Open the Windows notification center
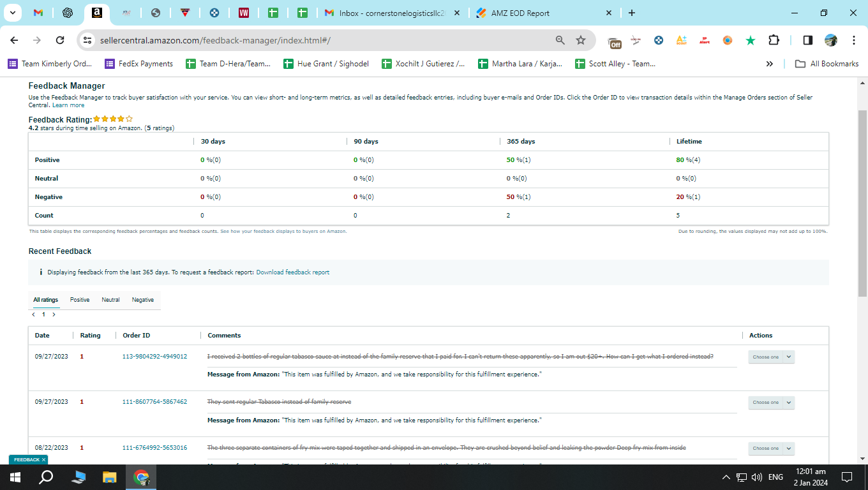868x490 pixels. (847, 477)
